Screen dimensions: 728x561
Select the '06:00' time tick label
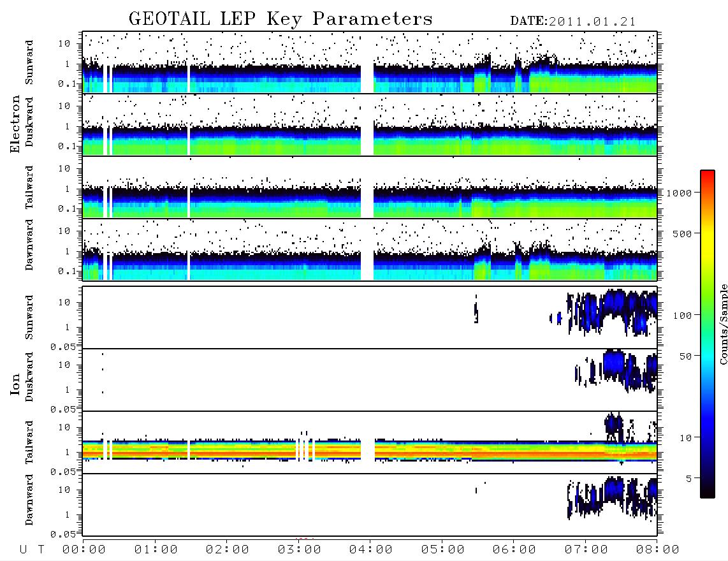click(514, 550)
